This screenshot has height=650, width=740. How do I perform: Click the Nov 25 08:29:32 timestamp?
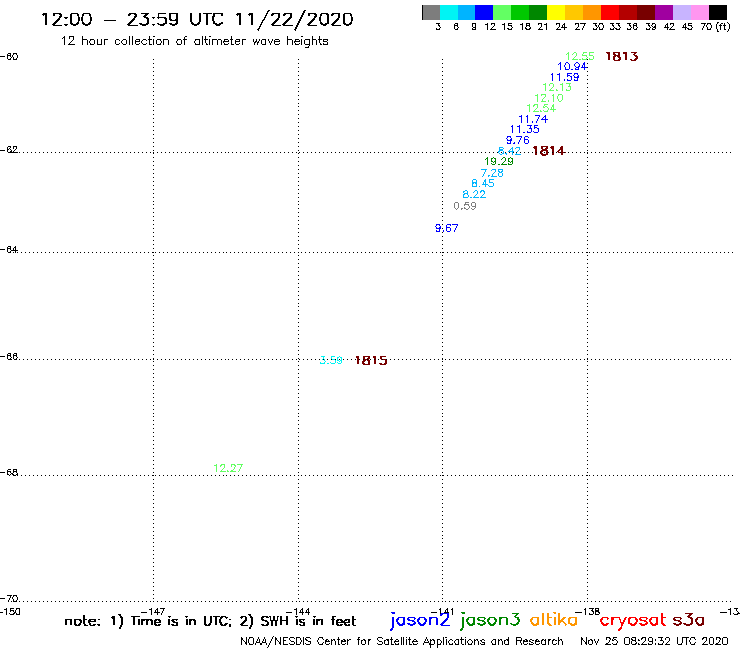coord(654,642)
